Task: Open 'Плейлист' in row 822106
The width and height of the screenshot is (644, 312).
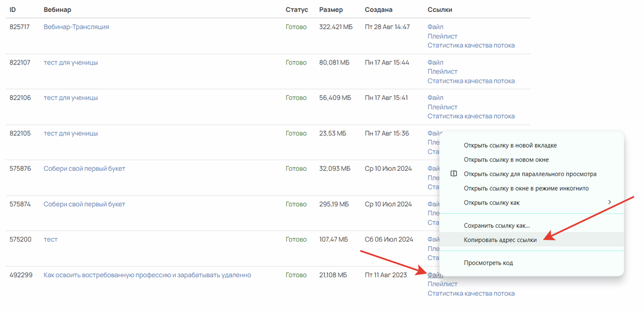Action: [442, 107]
